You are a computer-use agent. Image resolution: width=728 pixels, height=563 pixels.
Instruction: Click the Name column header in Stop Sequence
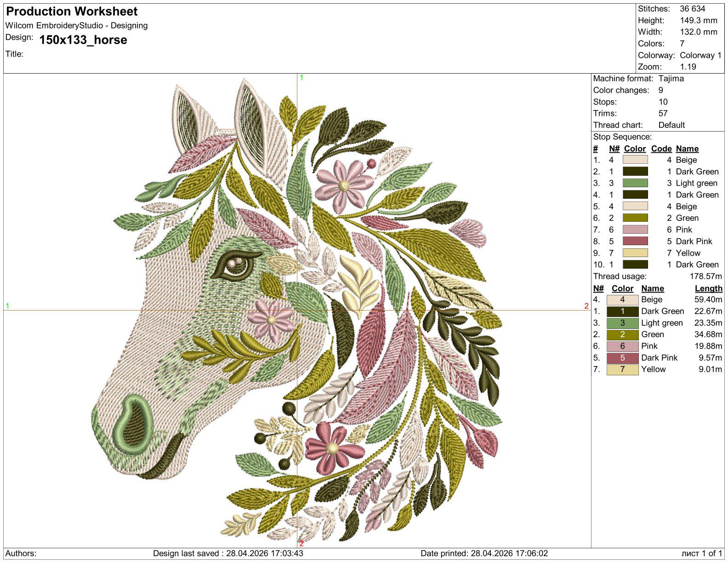(687, 149)
